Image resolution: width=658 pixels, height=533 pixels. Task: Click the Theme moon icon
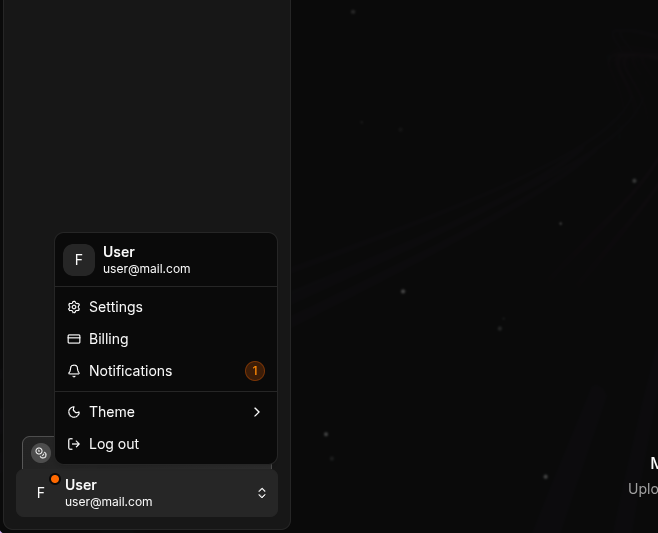coord(74,412)
